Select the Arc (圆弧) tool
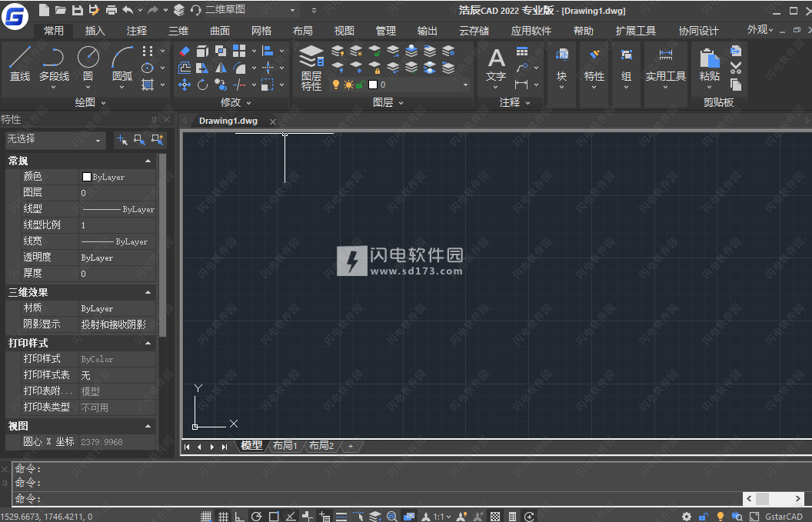The image size is (812, 522). click(122, 65)
